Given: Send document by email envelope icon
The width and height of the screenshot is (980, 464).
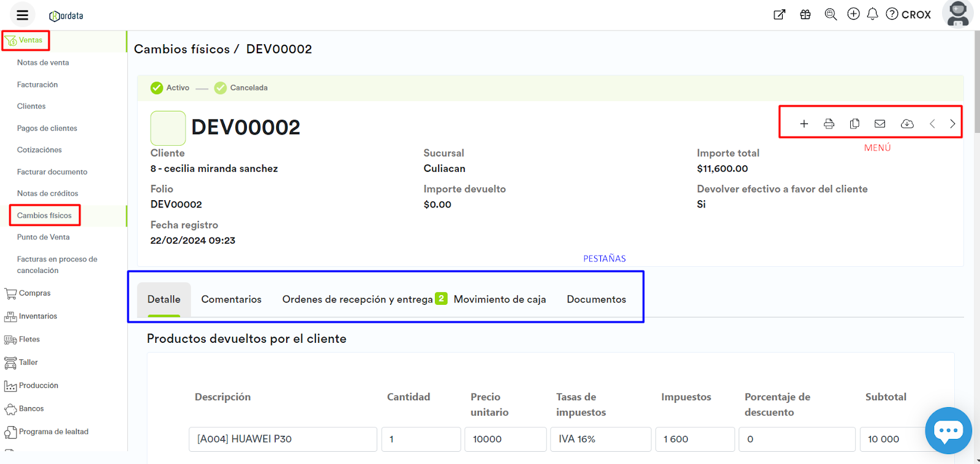Looking at the screenshot, I should coord(880,124).
